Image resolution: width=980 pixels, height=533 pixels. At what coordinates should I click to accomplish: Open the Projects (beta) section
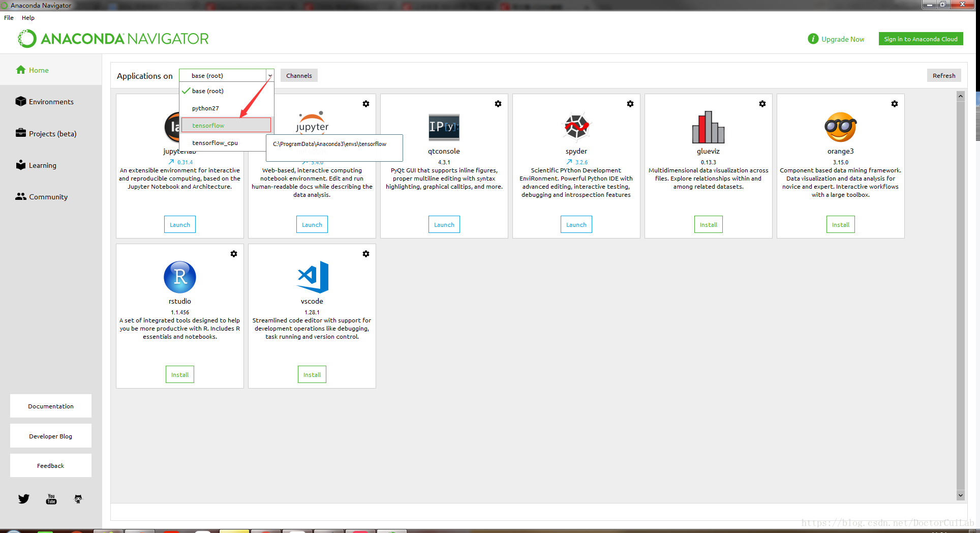(x=51, y=133)
